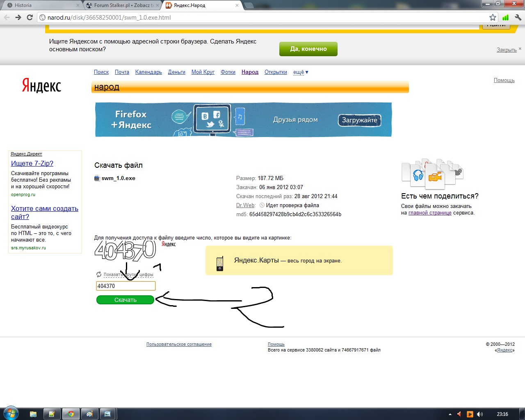Click the footer «Яндекс» copyright link
This screenshot has width=525, height=420.
pos(504,350)
